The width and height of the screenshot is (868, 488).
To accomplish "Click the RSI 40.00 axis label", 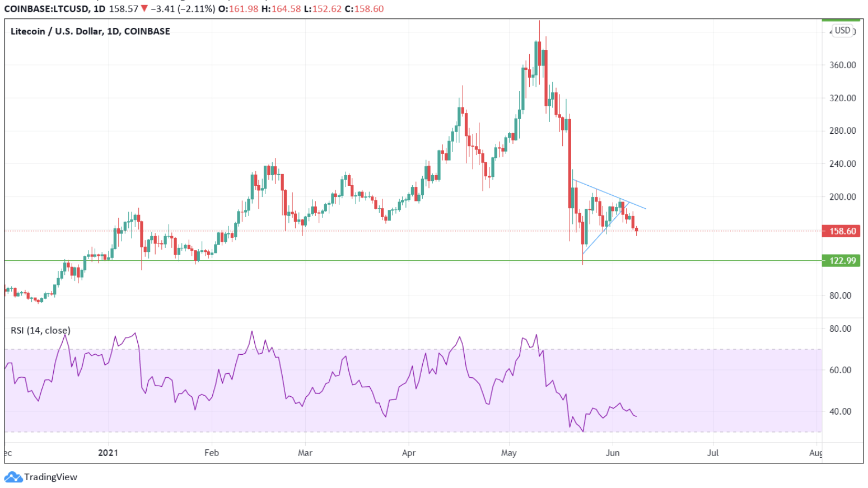I will click(x=841, y=411).
